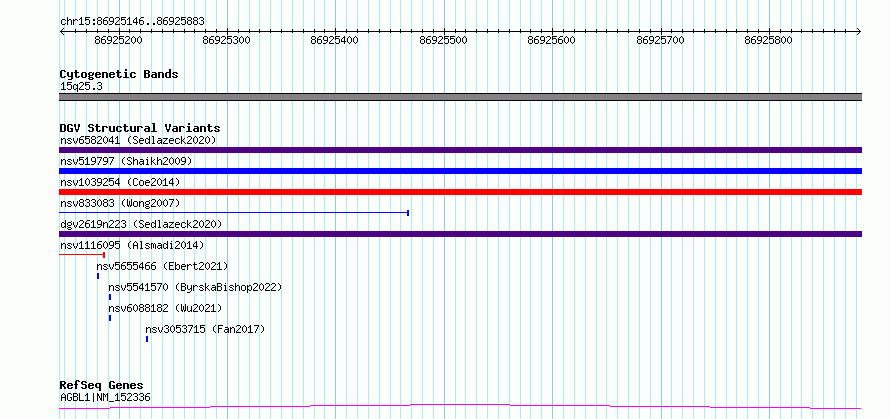Click ruler position 86925800
Screen dimensions: 890x419
pyautogui.click(x=769, y=41)
